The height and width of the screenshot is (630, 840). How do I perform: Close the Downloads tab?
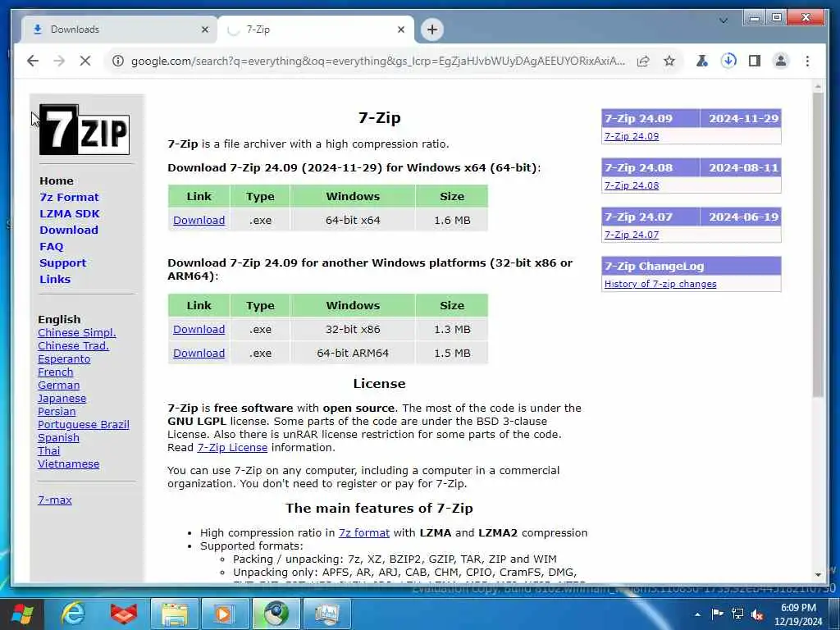pos(204,30)
